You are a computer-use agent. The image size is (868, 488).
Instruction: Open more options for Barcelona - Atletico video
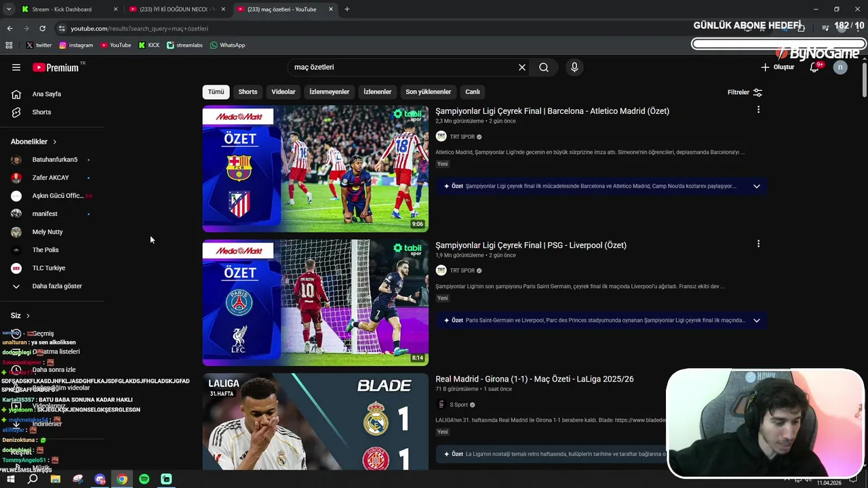coord(758,110)
